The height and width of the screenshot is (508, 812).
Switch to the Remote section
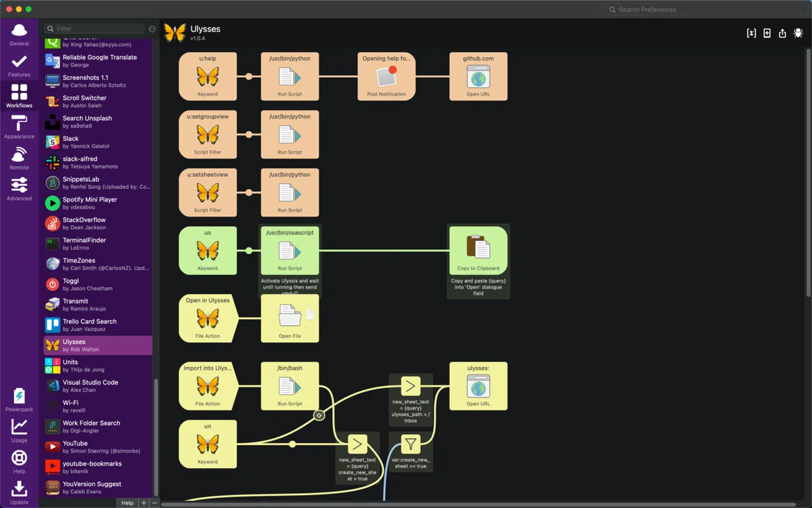(x=19, y=158)
